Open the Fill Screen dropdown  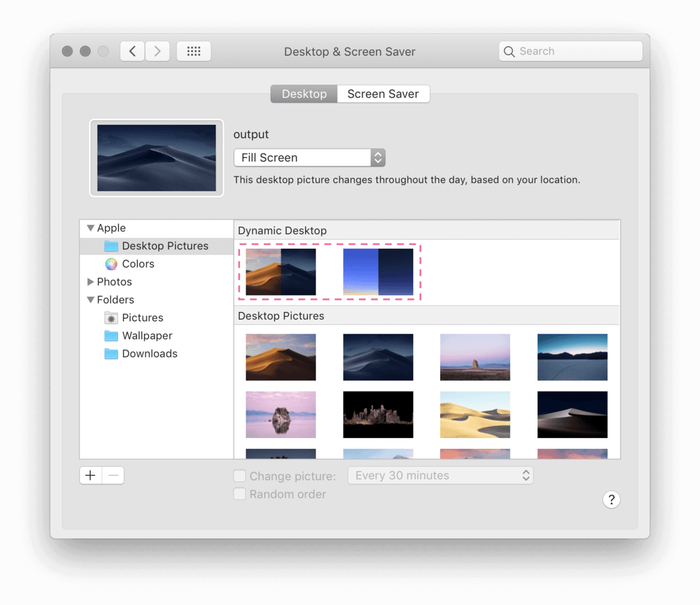[309, 157]
